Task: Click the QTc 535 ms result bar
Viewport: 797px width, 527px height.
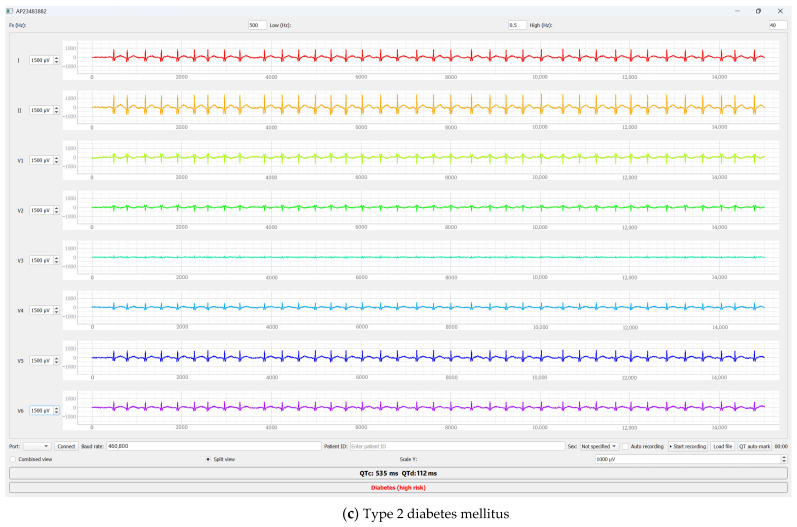Action: click(x=398, y=473)
